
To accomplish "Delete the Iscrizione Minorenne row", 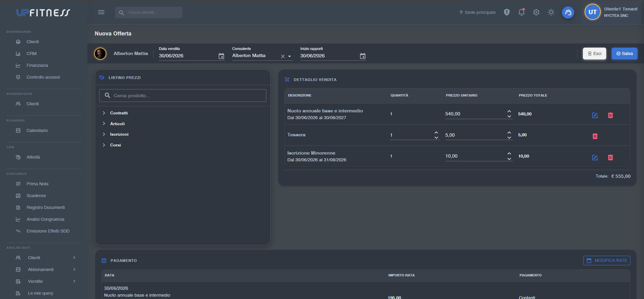I will [611, 158].
